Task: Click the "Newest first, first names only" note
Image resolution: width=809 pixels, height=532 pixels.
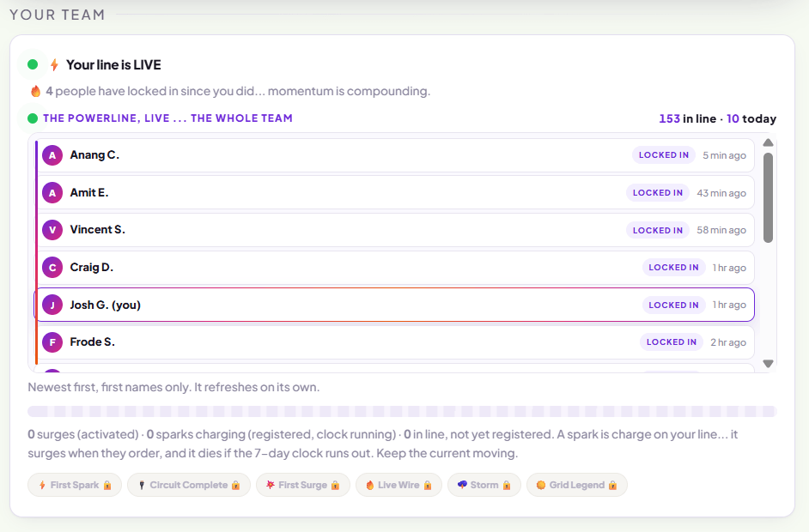Action: 173,387
